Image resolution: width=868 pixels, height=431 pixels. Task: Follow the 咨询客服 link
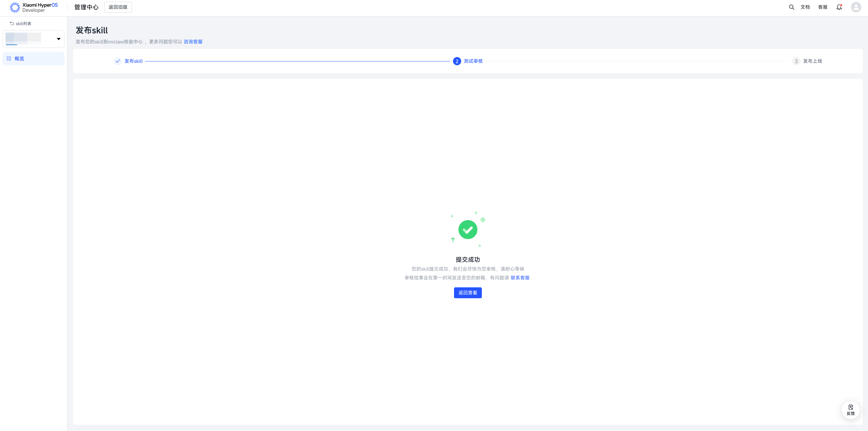[193, 42]
